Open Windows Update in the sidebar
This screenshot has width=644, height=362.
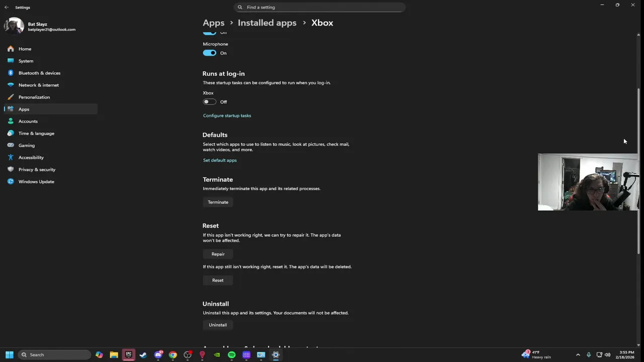tap(50, 182)
